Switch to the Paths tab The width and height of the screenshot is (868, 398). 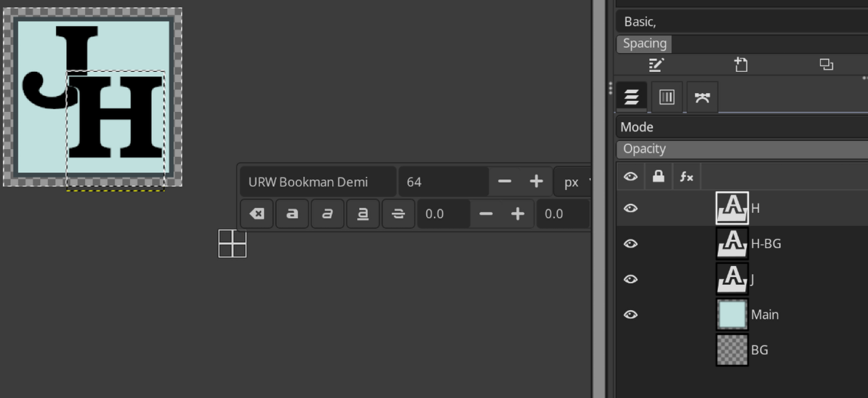point(702,97)
